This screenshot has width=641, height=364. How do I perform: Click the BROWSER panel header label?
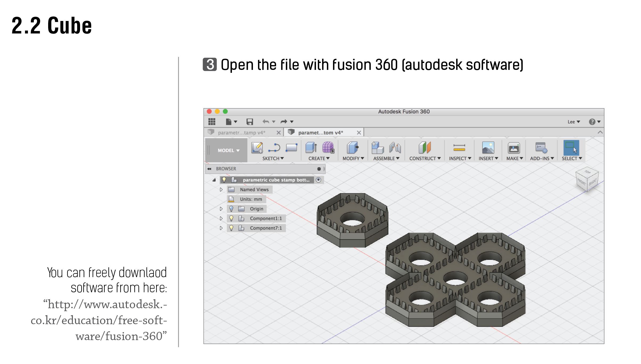pyautogui.click(x=226, y=169)
